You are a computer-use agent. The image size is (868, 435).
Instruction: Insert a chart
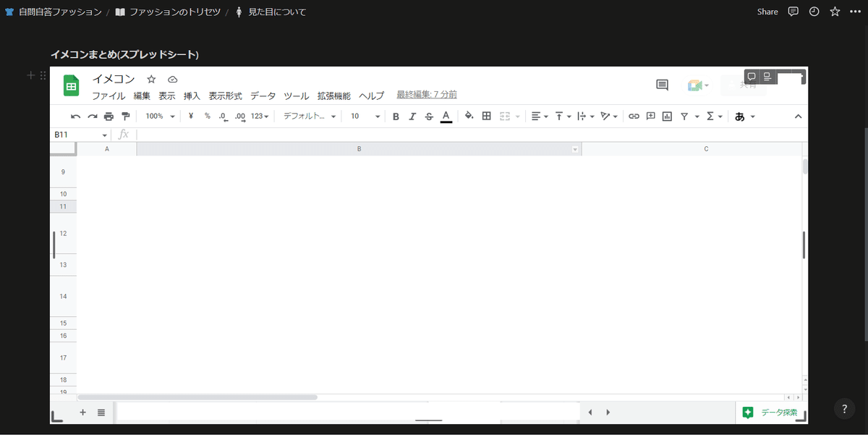click(667, 116)
